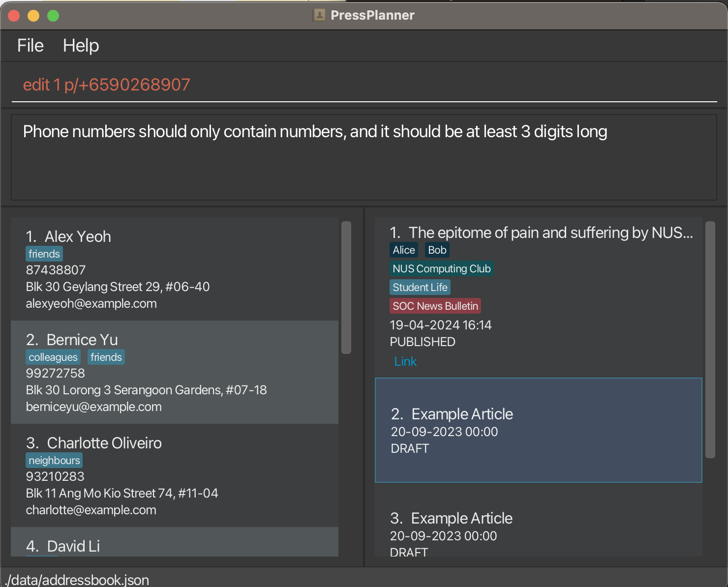This screenshot has width=728, height=587.
Task: Click the Bob contributor tag
Action: (x=437, y=250)
